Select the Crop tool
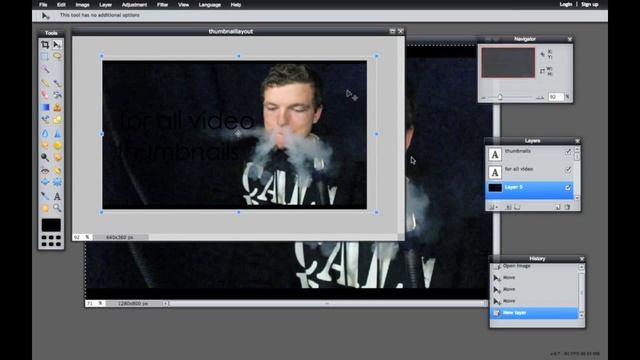 [x=45, y=44]
